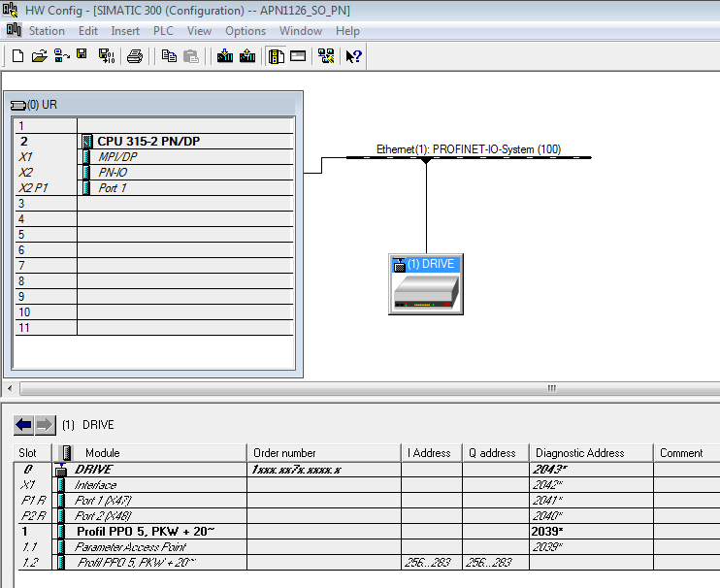Click the forward navigation arrow button
Screen dimensions: 720x588
click(45, 425)
